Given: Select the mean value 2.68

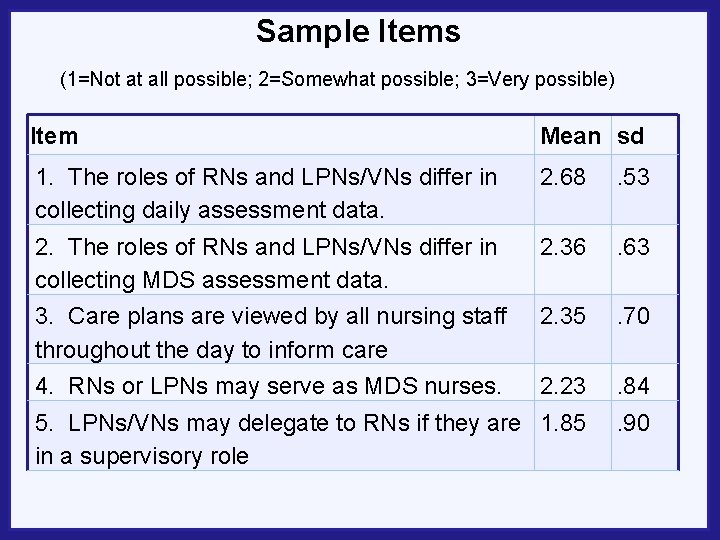Looking at the screenshot, I should [563, 178].
